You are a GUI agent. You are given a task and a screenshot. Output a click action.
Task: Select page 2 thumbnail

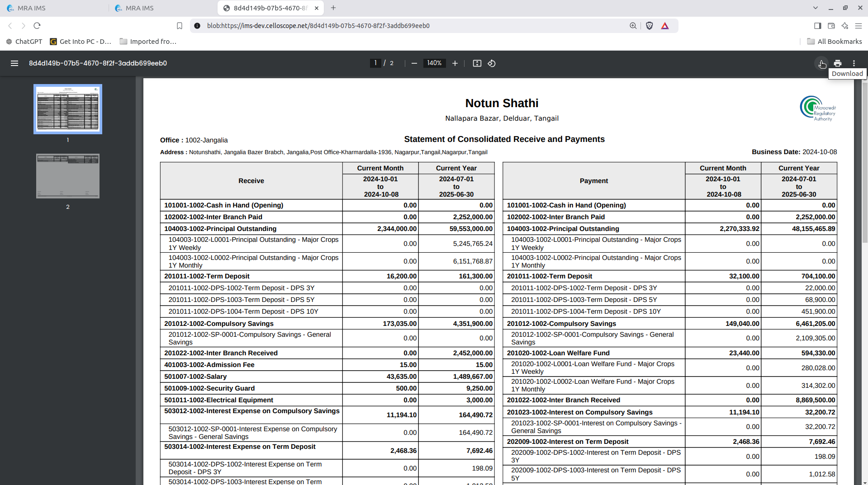pyautogui.click(x=68, y=176)
